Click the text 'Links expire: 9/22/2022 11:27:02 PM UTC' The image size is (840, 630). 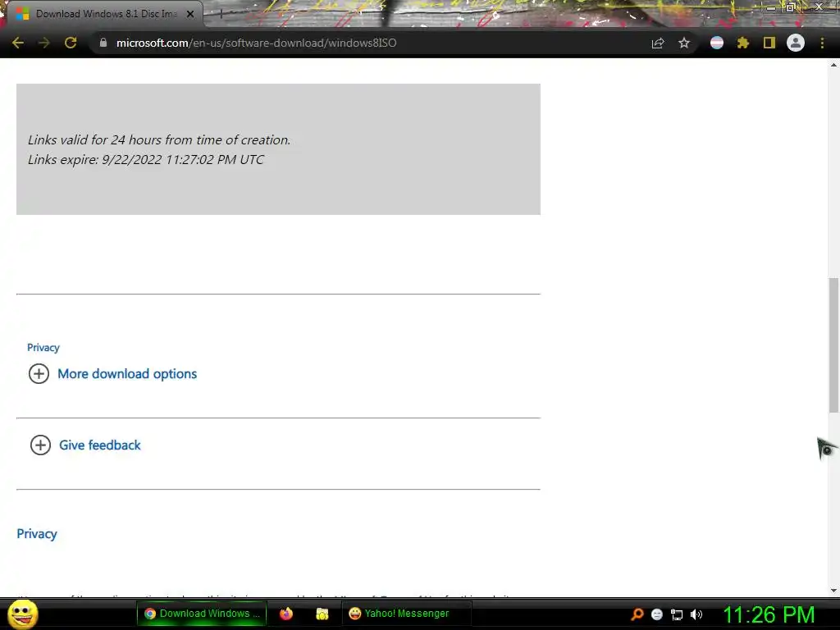click(146, 160)
